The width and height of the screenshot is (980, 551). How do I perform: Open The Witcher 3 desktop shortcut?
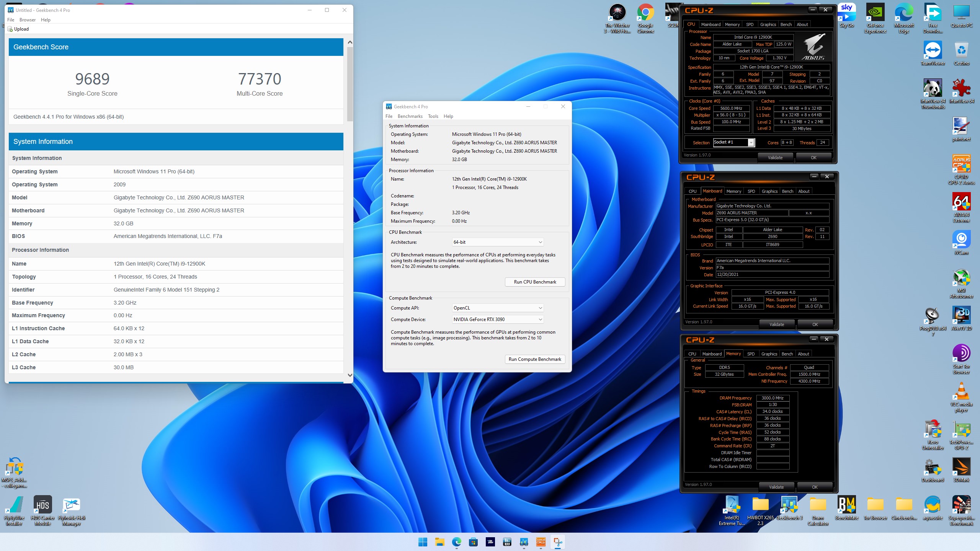point(617,18)
